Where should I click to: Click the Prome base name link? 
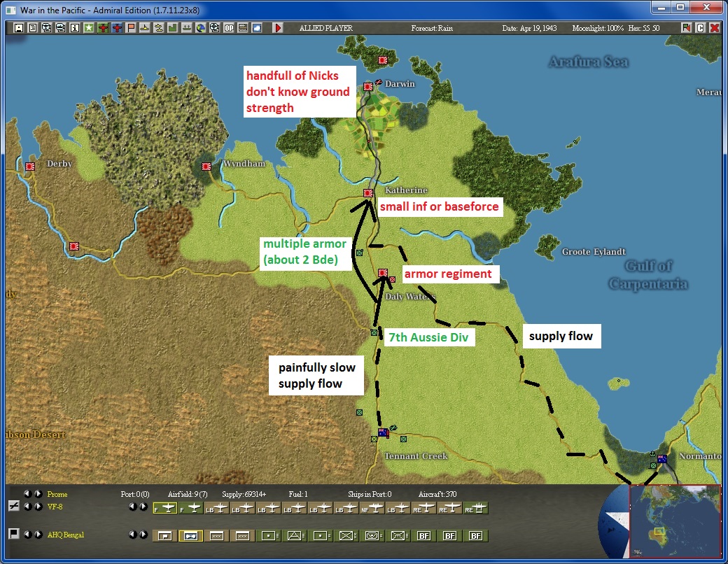pos(57,494)
